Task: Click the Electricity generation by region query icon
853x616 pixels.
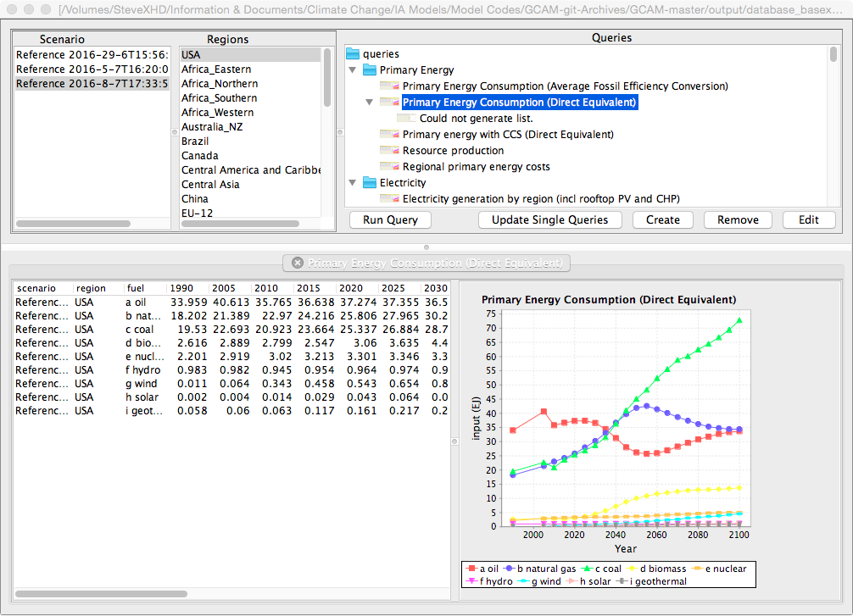Action: (389, 198)
